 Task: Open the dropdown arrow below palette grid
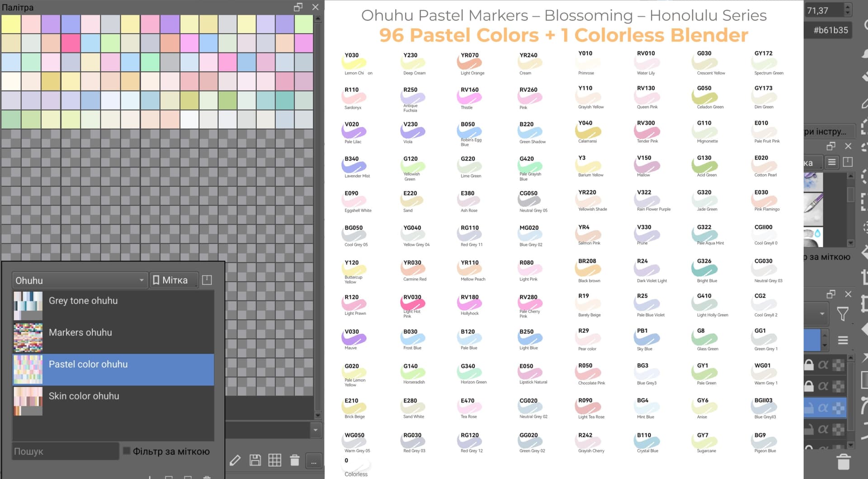316,430
